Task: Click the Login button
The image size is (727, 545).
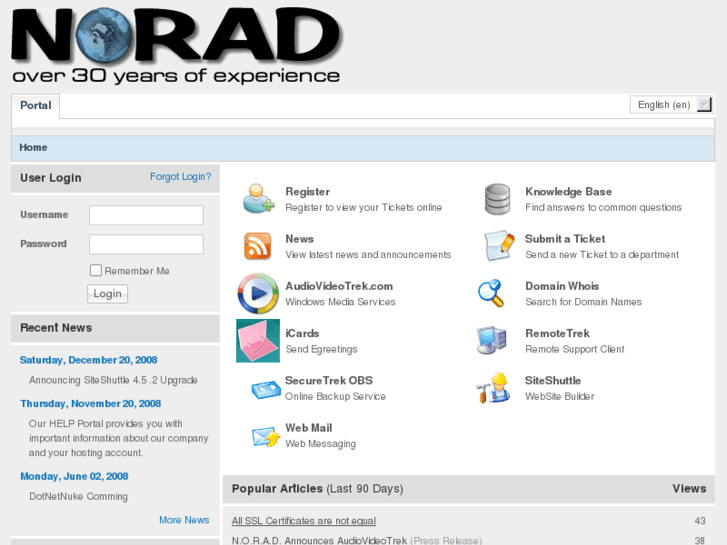Action: point(108,294)
